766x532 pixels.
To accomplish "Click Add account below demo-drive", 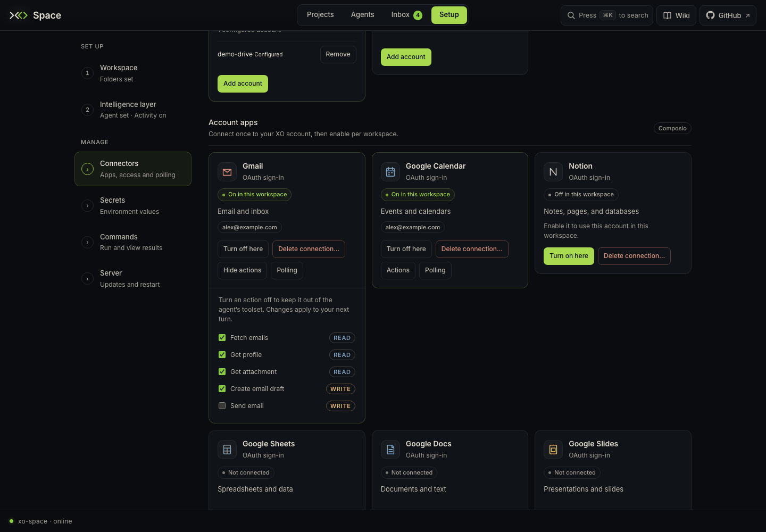I will 243,84.
